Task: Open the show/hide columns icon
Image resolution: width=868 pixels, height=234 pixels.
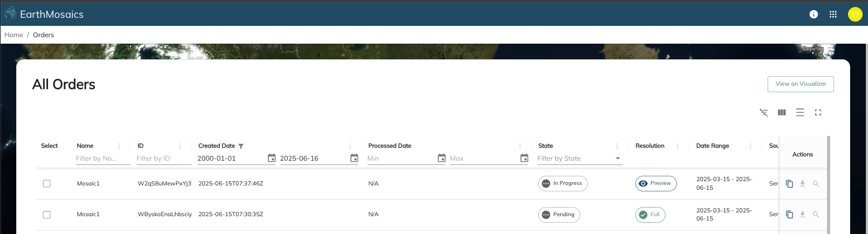Action: tap(782, 113)
